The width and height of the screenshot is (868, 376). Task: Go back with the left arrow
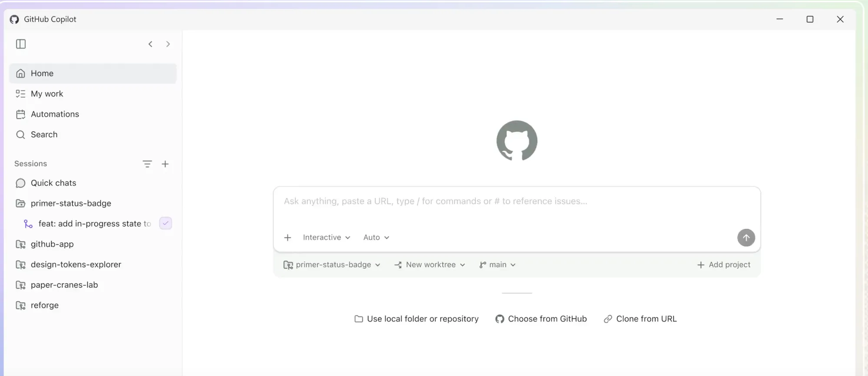(x=150, y=44)
